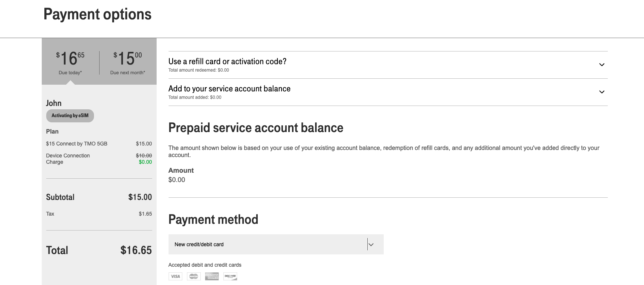The height and width of the screenshot is (285, 644).
Task: Open the New credit/debit card dropdown
Action: (x=276, y=244)
